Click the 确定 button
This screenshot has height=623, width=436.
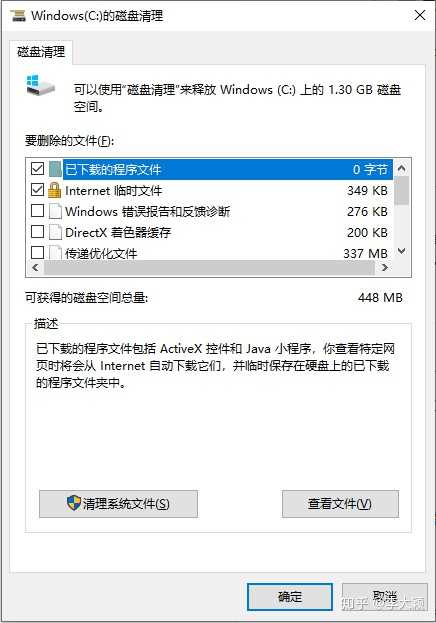pos(290,596)
